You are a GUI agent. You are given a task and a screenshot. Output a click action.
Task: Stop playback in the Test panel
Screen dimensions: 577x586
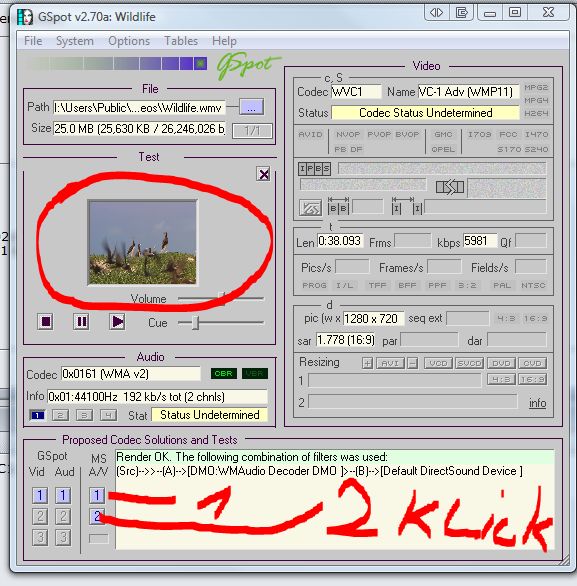point(46,321)
